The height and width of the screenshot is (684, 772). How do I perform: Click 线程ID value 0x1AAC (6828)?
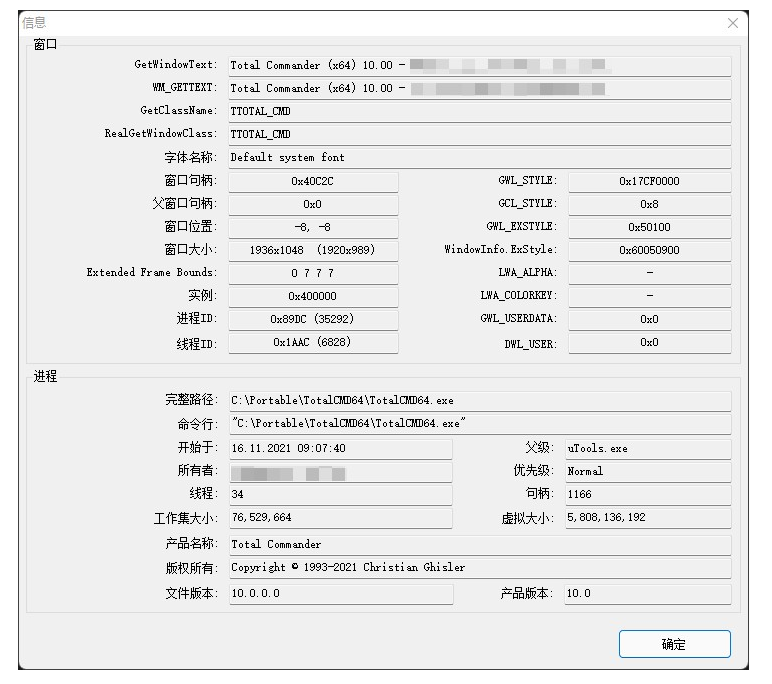313,342
